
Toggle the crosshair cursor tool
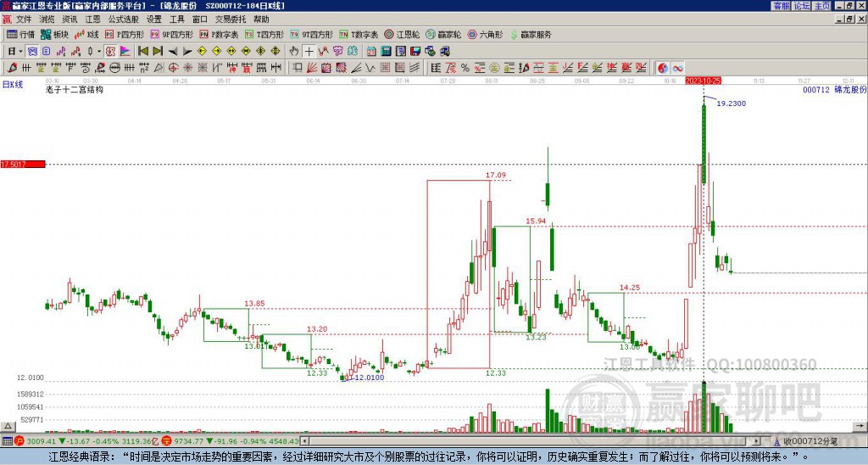pos(309,52)
